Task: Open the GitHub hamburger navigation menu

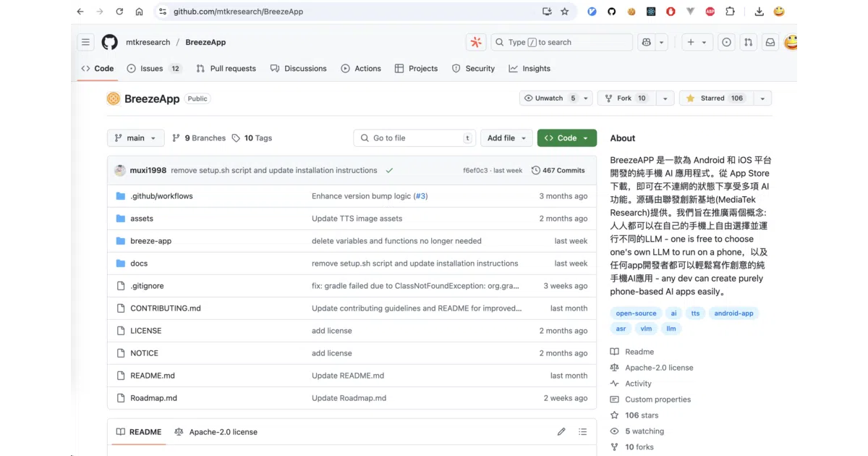Action: (86, 42)
